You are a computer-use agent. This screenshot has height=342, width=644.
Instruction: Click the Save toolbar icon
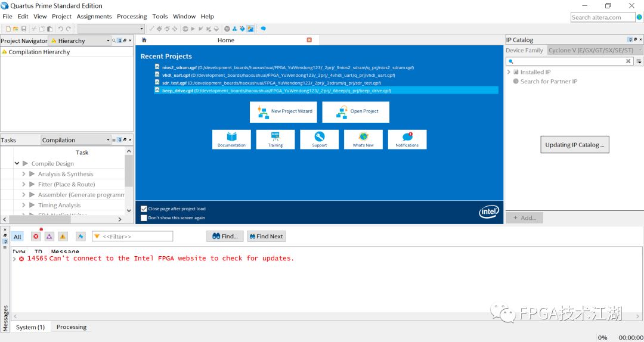[x=24, y=29]
